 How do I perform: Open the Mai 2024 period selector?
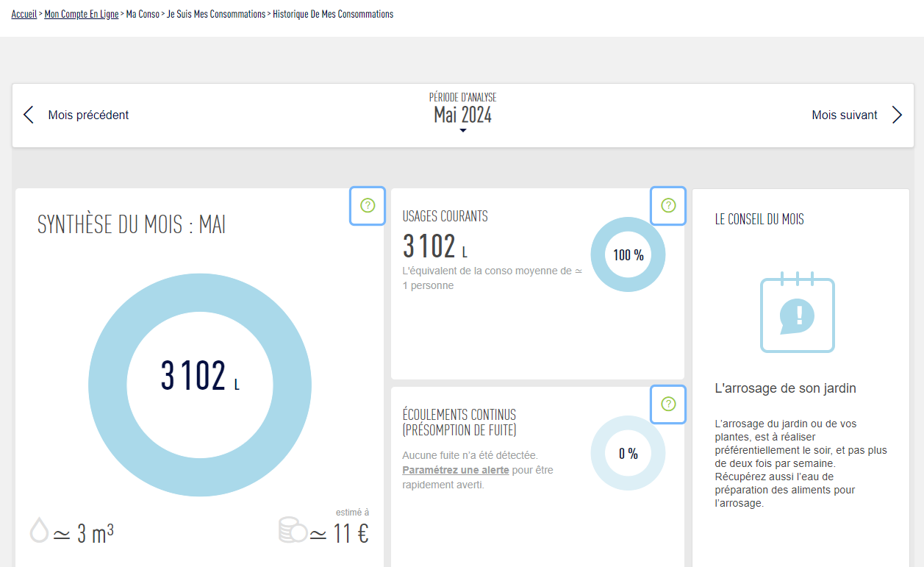pos(462,115)
